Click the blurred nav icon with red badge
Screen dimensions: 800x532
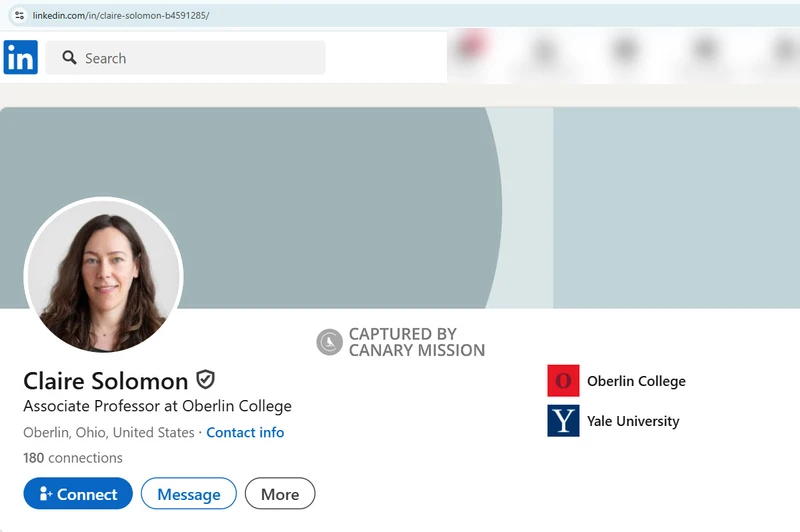(x=469, y=48)
